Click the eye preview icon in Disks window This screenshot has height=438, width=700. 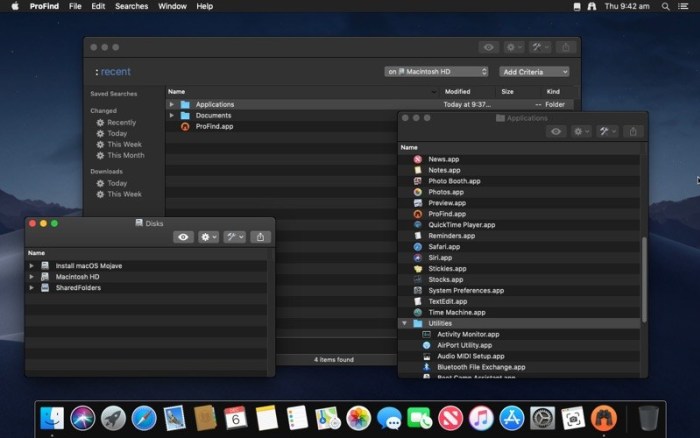tap(183, 237)
